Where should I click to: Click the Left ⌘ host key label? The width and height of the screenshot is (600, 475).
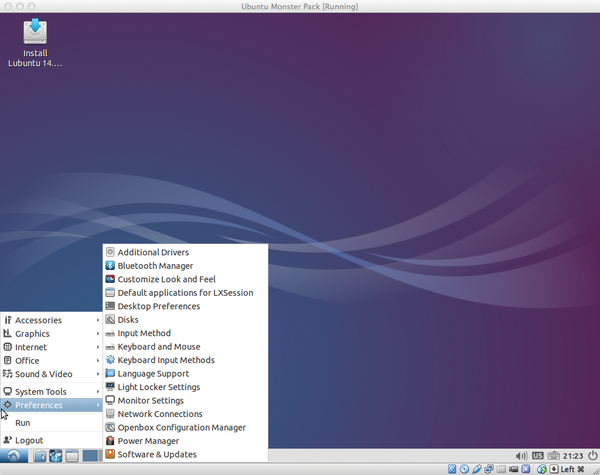point(572,469)
